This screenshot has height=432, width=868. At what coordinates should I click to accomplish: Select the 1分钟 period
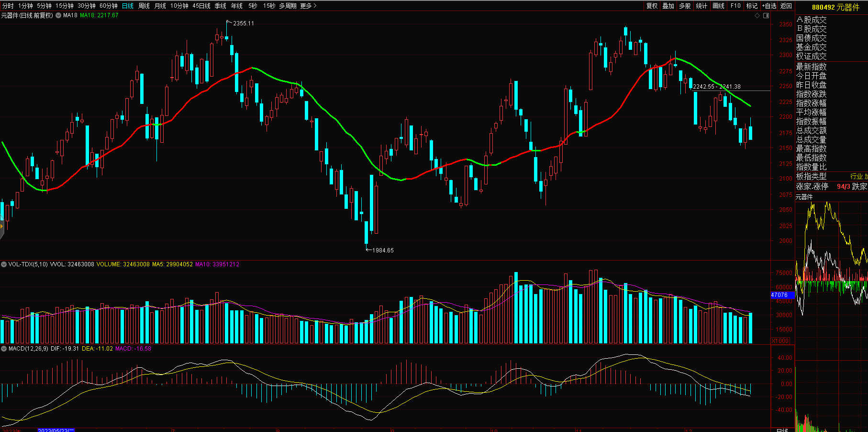point(25,6)
